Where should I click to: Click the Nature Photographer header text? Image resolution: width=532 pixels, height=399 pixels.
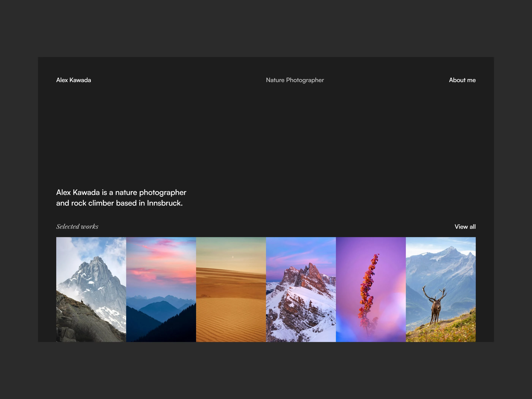[295, 80]
